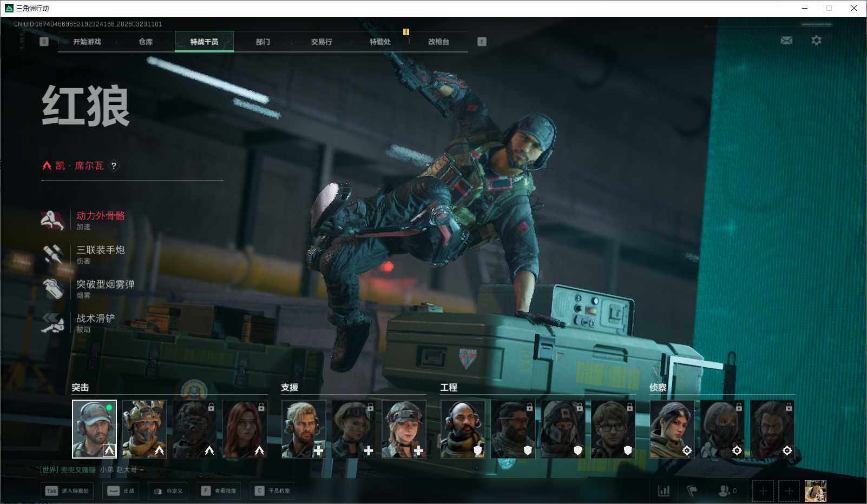Select the locked gray-haired masked 侦察 operator

(x=722, y=429)
